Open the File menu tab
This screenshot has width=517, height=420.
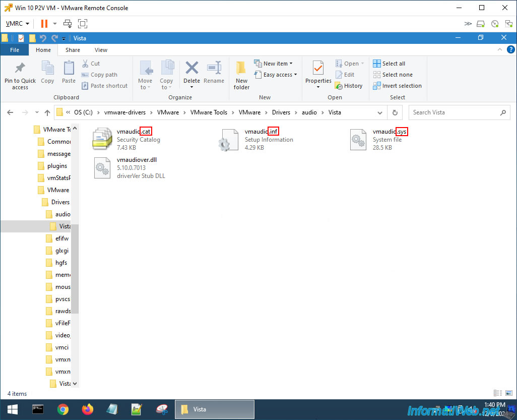15,50
